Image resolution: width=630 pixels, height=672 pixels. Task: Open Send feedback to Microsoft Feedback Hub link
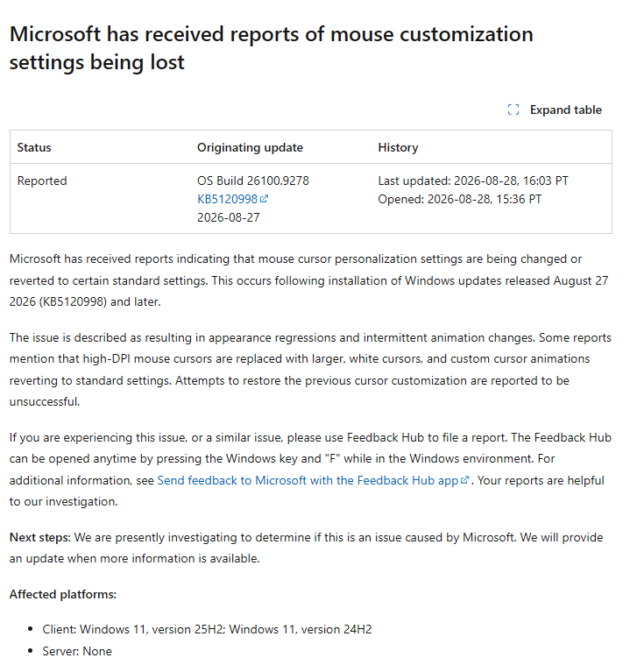click(308, 480)
